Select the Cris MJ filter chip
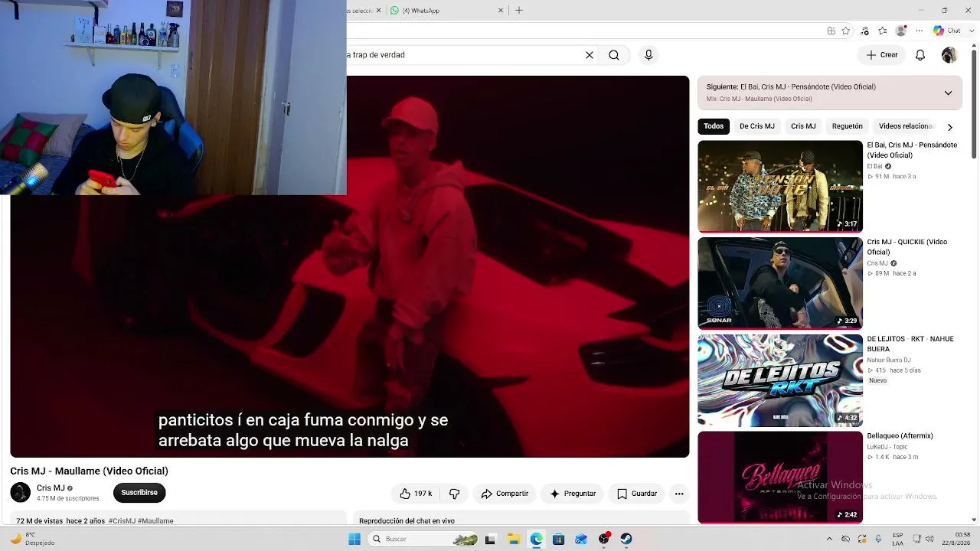This screenshot has height=551, width=980. [803, 126]
